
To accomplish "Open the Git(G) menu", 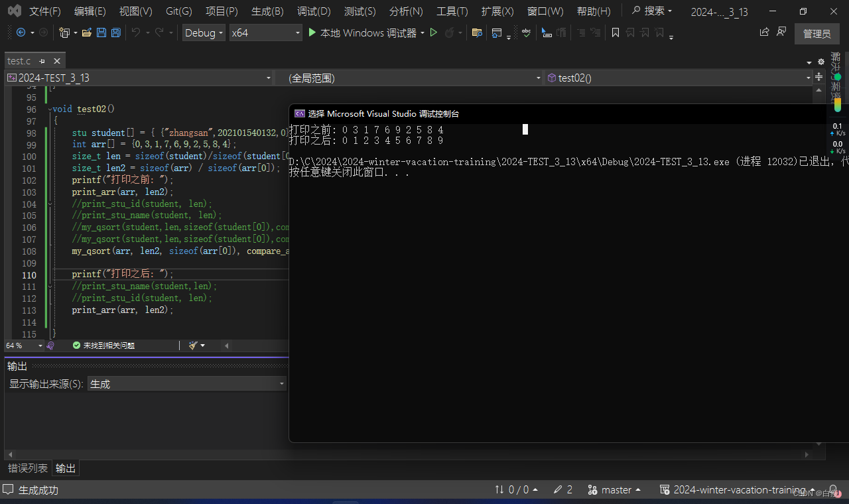I will pos(179,11).
